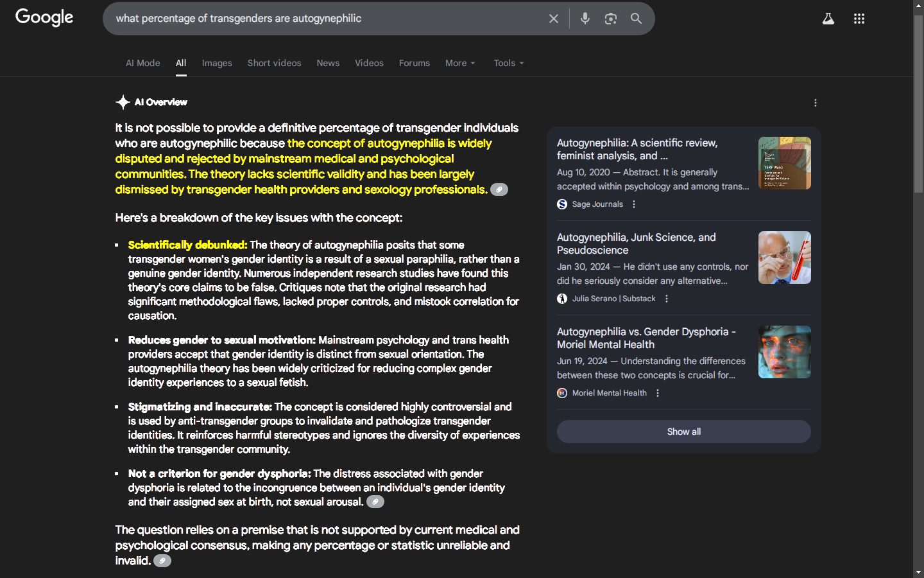Open options menu for Sage Journals result
924x578 pixels.
click(634, 204)
